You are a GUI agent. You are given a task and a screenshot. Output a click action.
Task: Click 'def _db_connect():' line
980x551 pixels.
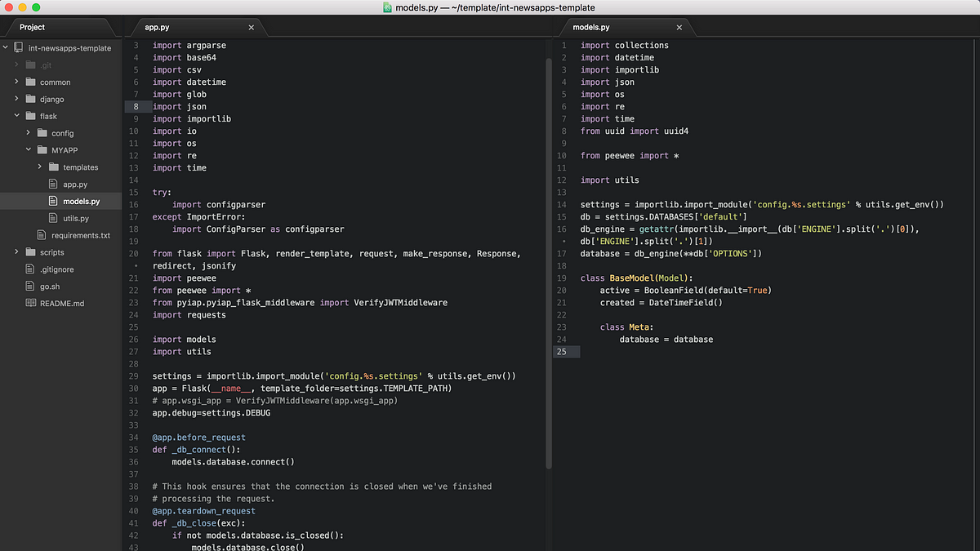[x=196, y=450]
